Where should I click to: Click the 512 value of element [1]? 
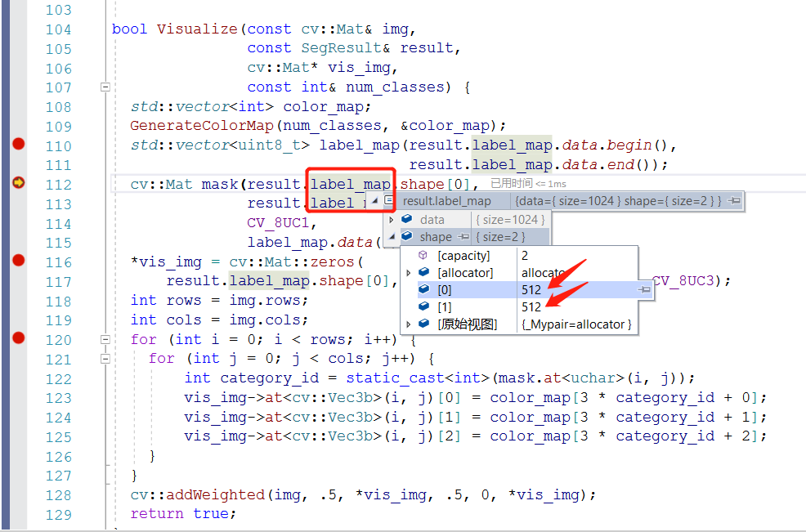click(x=531, y=307)
